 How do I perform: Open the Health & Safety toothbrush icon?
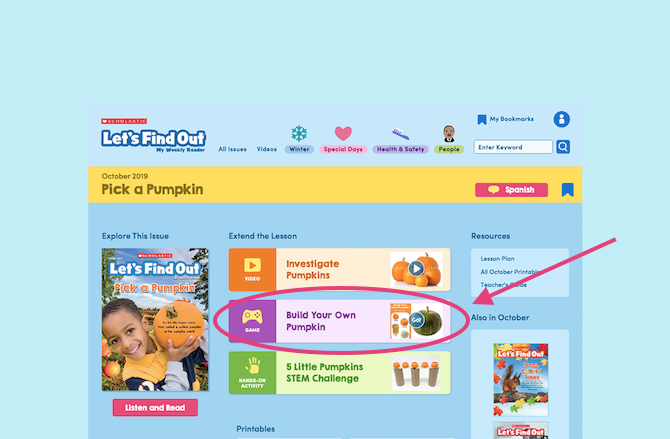(x=400, y=134)
